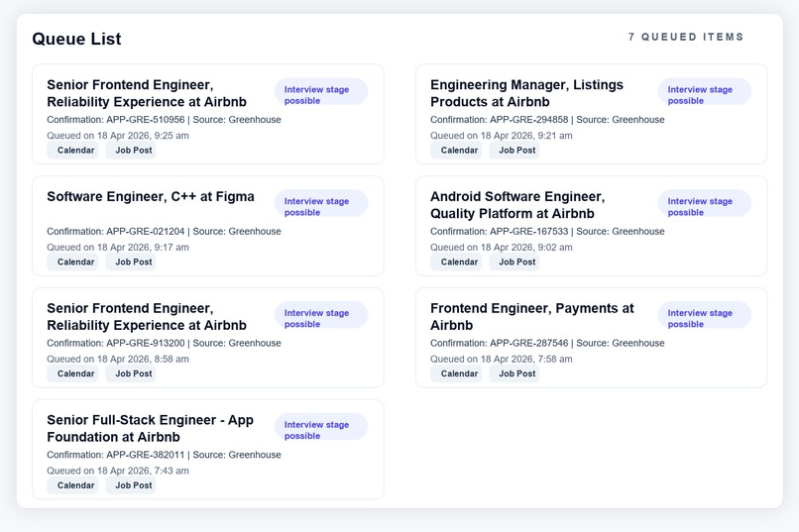Select Senior Frontend Engineer title queued 9:25 am
Viewport: 799px width, 532px height.
pos(147,93)
